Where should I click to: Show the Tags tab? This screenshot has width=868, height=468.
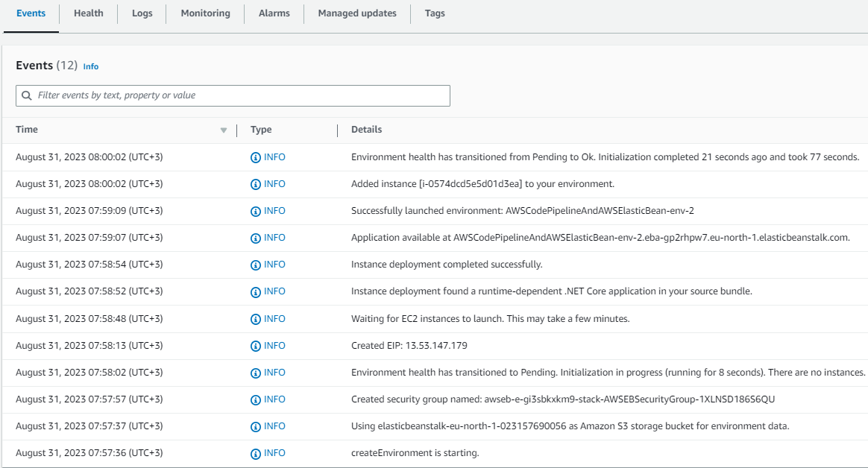click(435, 13)
